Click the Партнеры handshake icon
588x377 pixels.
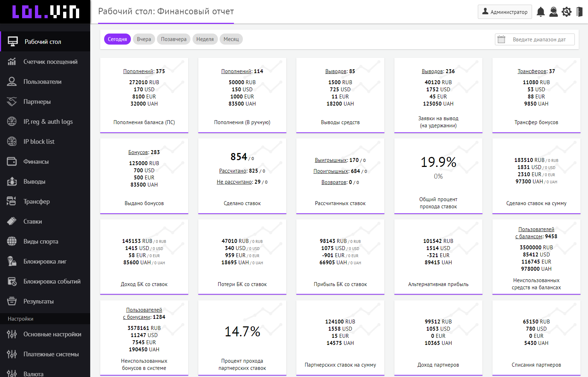[12, 102]
